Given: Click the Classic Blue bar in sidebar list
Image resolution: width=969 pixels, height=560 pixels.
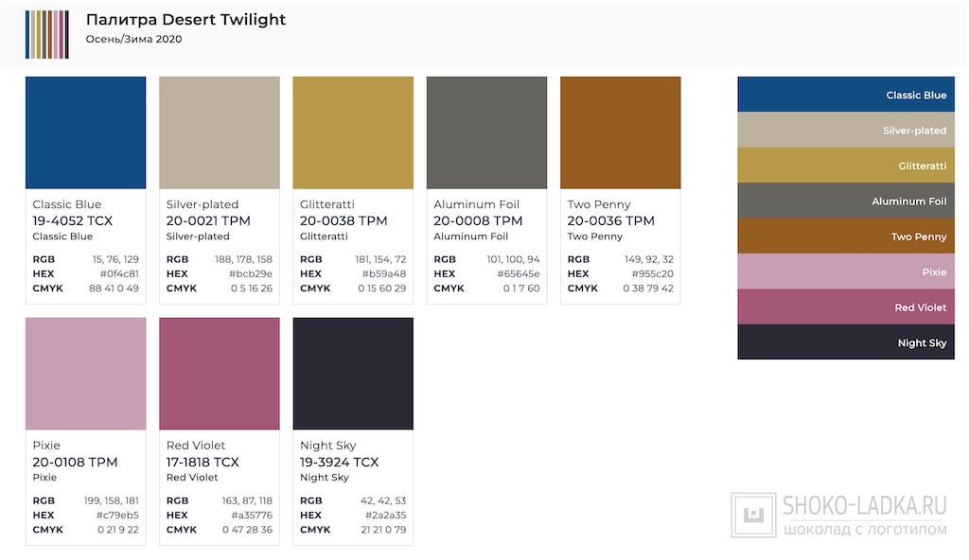Looking at the screenshot, I should coord(846,95).
